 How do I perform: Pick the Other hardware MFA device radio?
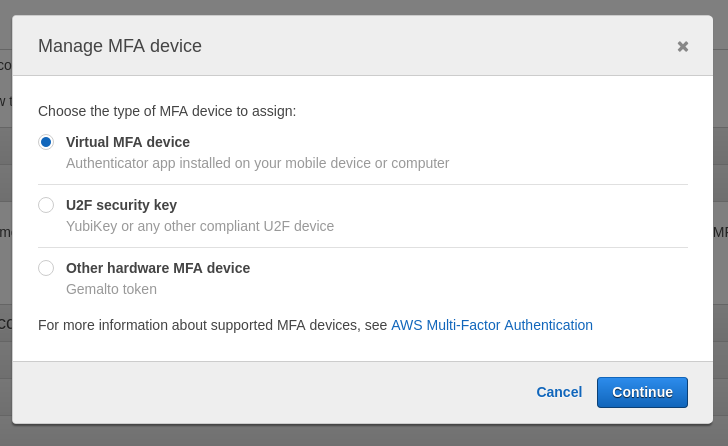coord(46,268)
